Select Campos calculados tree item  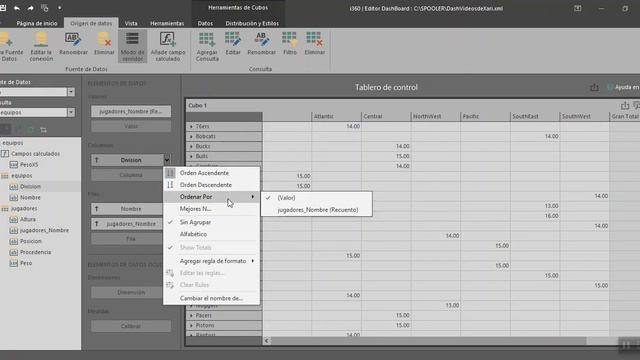[x=36, y=154]
